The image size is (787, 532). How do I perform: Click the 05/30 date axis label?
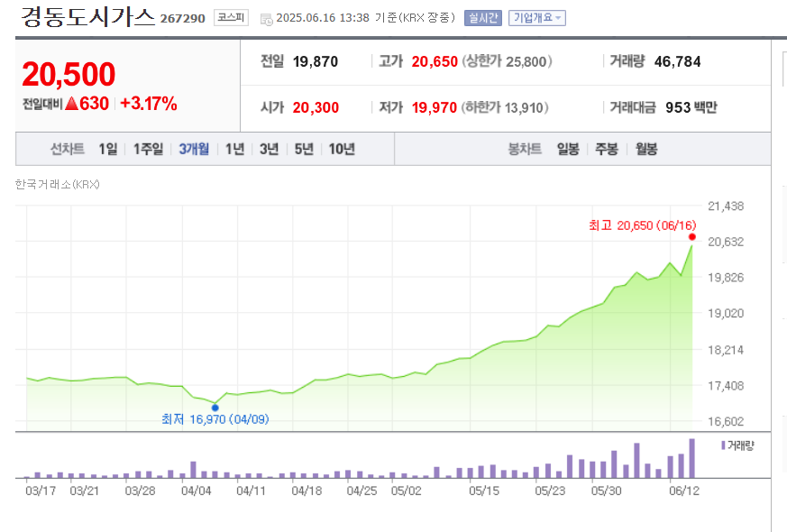tap(607, 491)
